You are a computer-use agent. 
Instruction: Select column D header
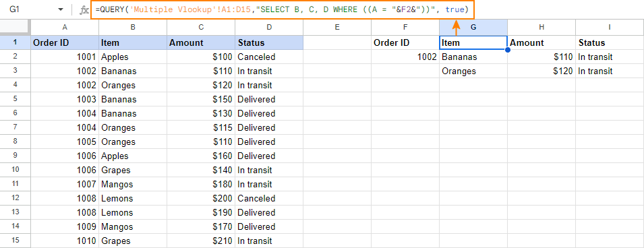[269, 27]
